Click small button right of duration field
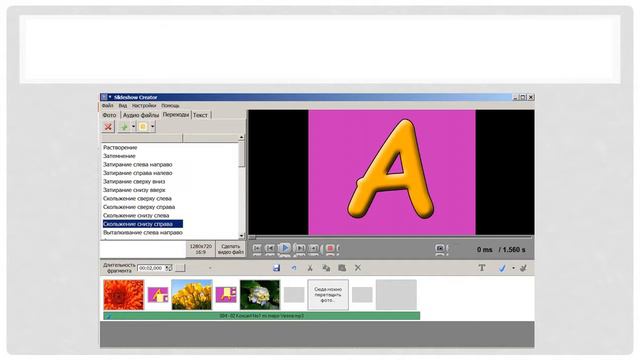640x360 pixels. pos(180,268)
